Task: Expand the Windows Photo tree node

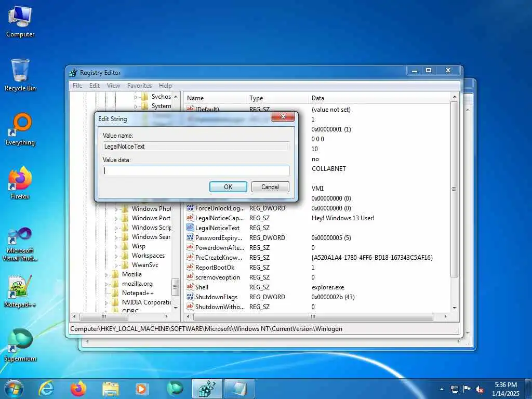Action: point(116,209)
